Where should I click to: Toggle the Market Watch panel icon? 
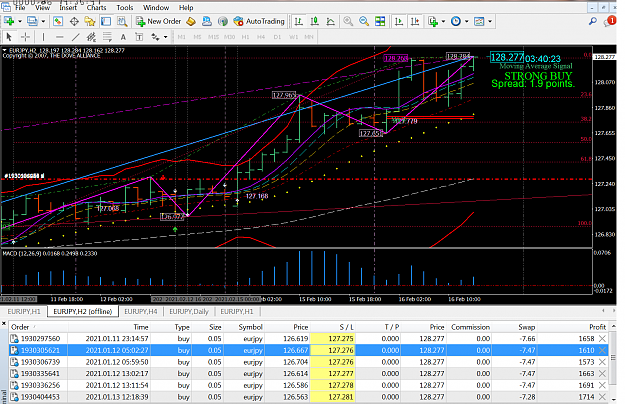click(x=58, y=21)
